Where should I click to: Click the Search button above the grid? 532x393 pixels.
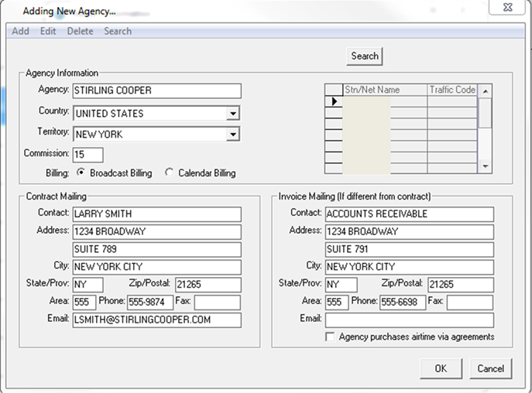(364, 56)
